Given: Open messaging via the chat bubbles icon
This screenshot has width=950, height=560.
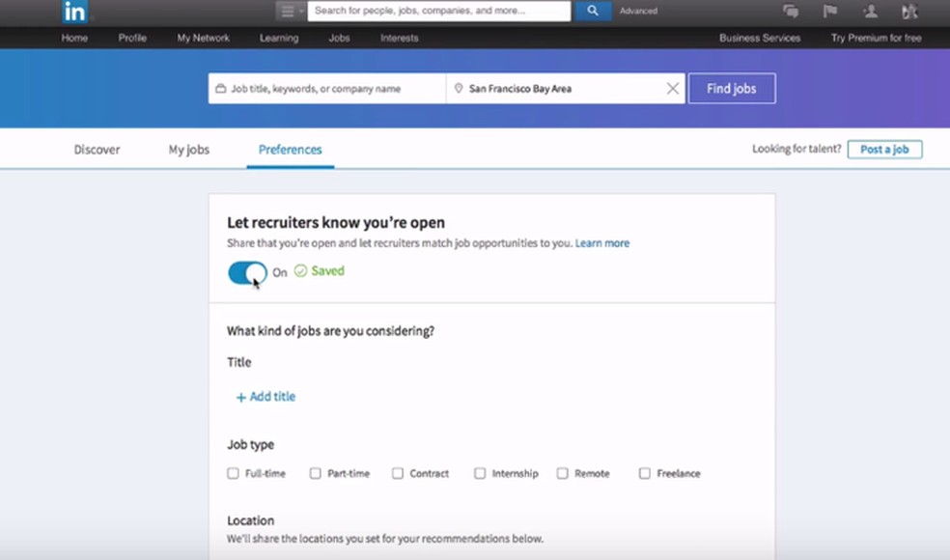Looking at the screenshot, I should [x=792, y=10].
